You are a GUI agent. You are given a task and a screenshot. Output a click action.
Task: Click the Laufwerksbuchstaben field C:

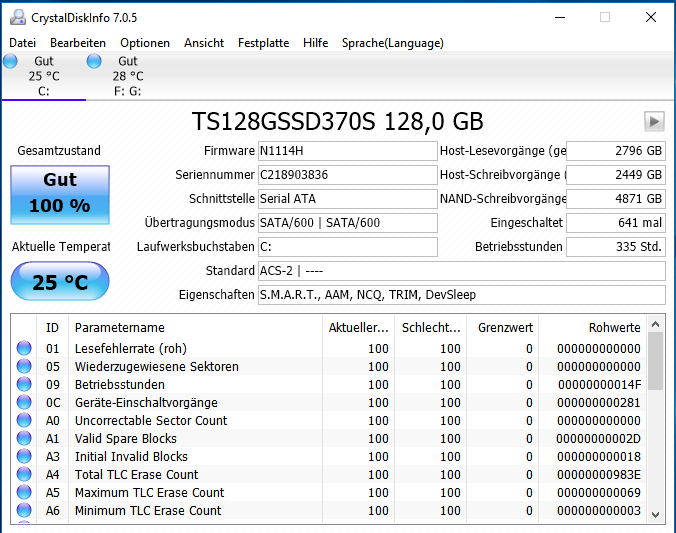coord(348,247)
